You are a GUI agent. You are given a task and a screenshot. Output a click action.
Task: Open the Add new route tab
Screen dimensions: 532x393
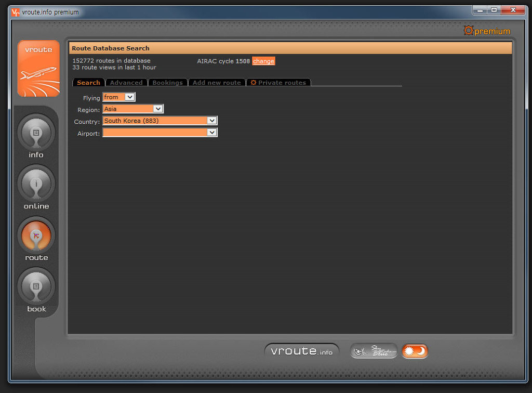[x=217, y=83]
